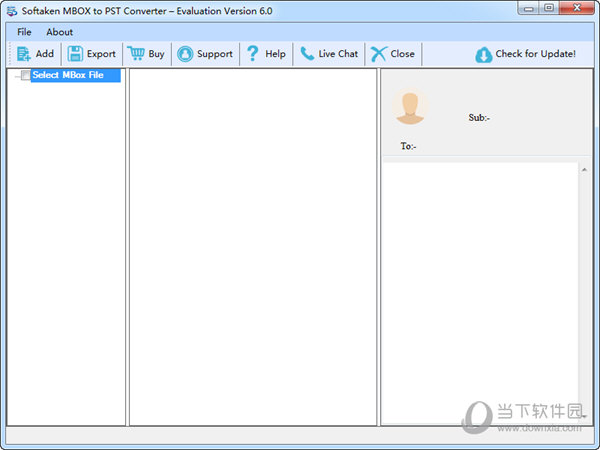Click the Check for Update cloud icon
This screenshot has height=450, width=600.
point(484,55)
